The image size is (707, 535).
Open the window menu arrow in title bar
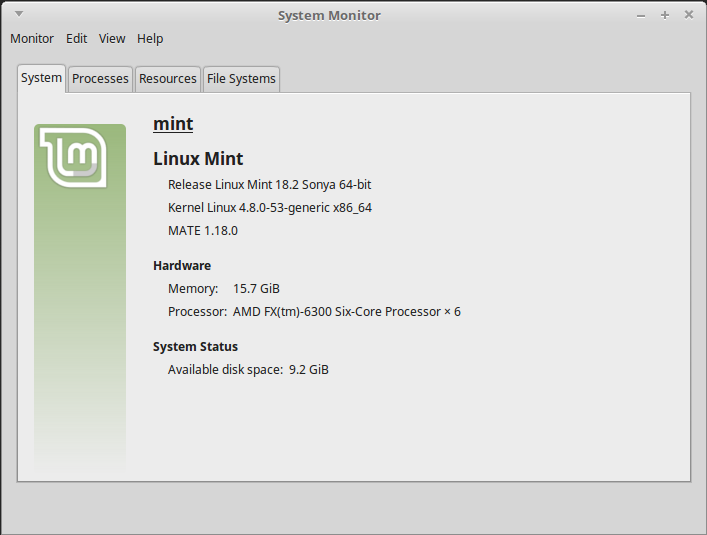[19, 14]
